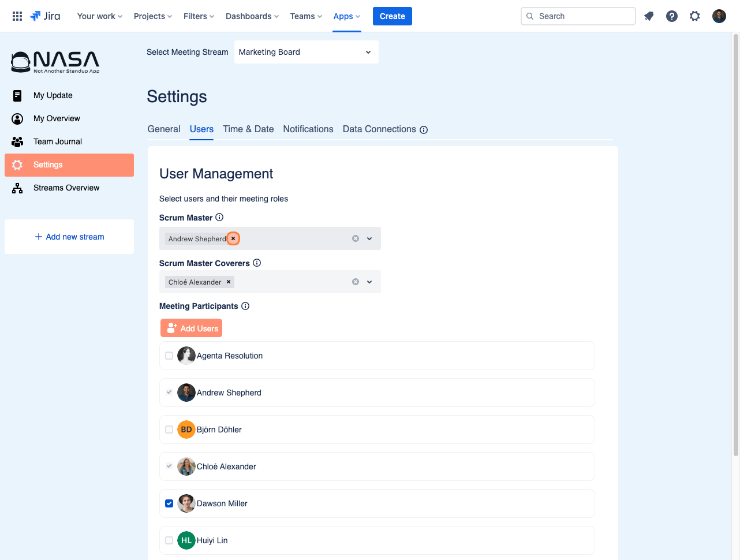Open the Jira app switcher grid
This screenshot has width=740, height=560.
(x=17, y=16)
